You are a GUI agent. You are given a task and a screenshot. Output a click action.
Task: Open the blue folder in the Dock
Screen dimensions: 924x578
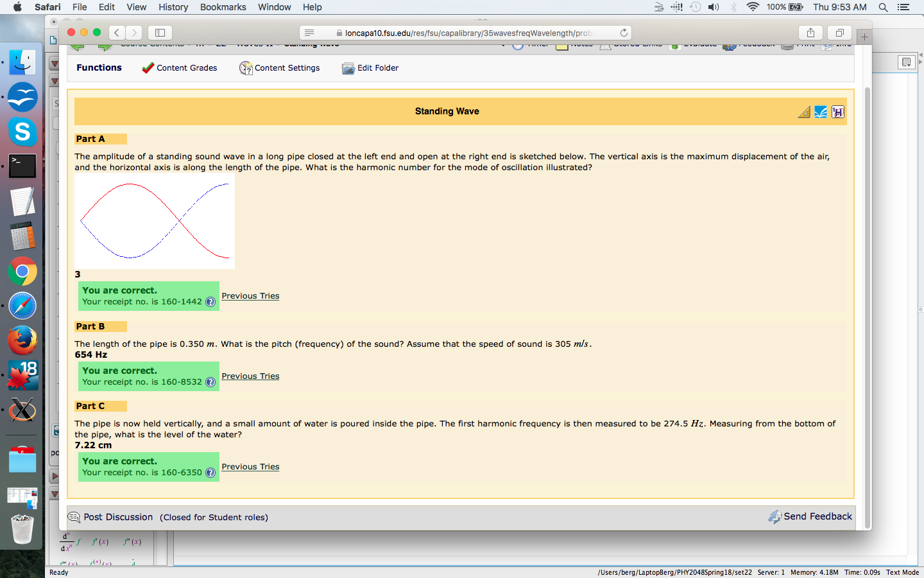(22, 459)
